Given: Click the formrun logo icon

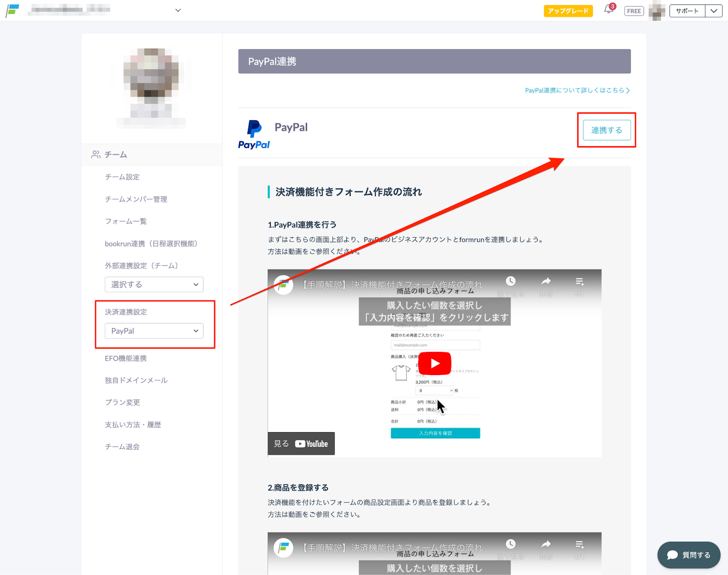Looking at the screenshot, I should coord(13,10).
